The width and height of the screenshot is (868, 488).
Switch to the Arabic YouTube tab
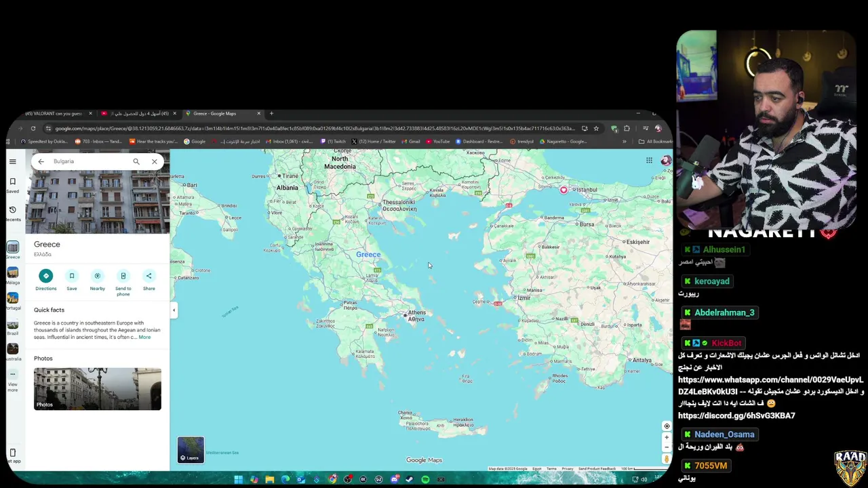click(138, 113)
